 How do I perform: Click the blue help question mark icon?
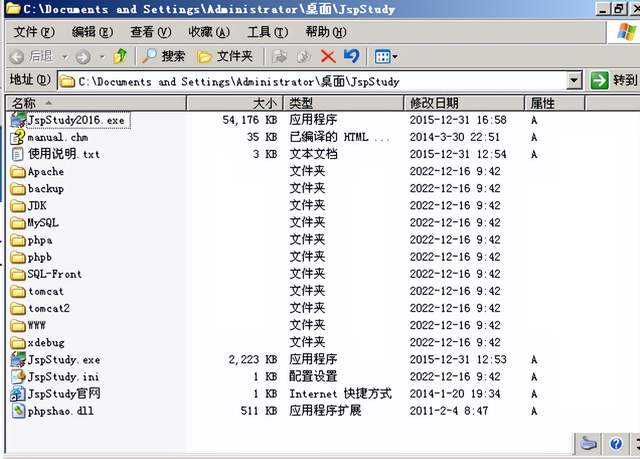(616, 443)
